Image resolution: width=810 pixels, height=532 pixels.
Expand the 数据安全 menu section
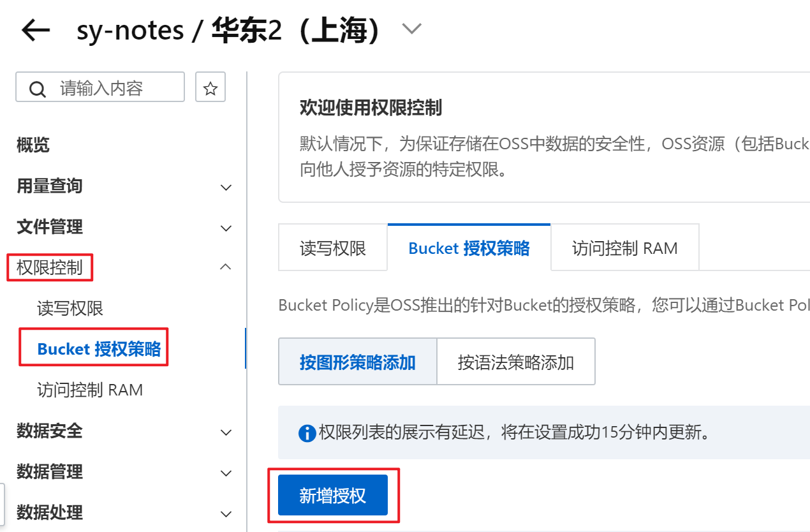click(226, 432)
